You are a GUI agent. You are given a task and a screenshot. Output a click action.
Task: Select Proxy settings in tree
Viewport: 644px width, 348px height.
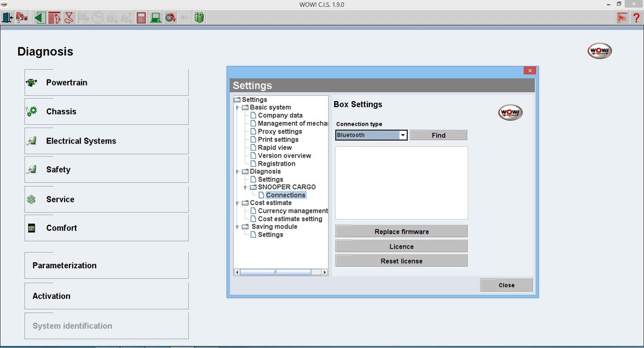[280, 131]
